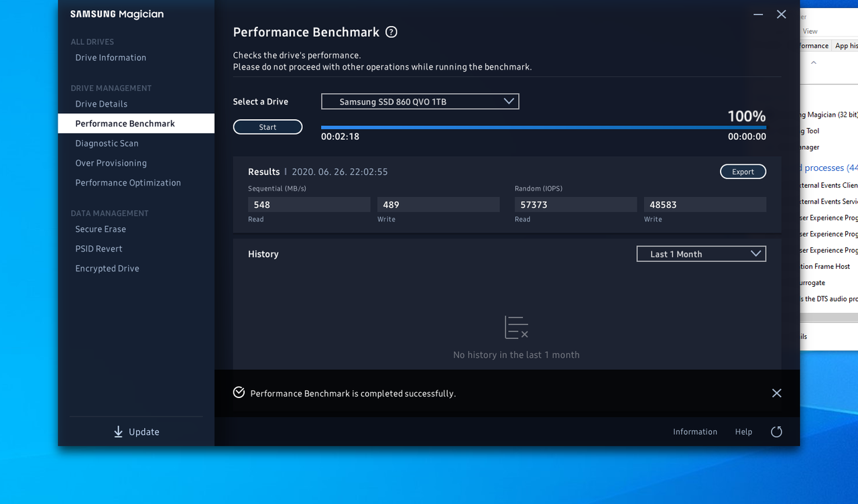Click the benchmark progress bar
The height and width of the screenshot is (504, 858).
tap(544, 127)
